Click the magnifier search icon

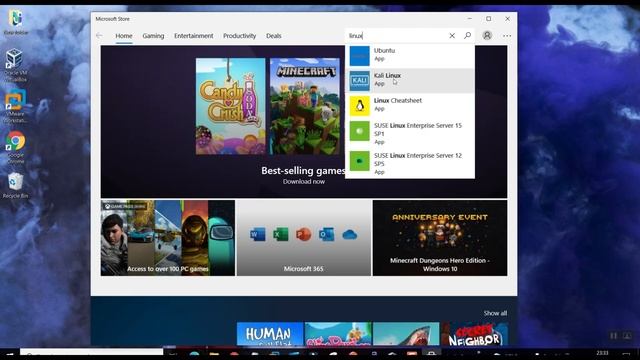pyautogui.click(x=468, y=36)
